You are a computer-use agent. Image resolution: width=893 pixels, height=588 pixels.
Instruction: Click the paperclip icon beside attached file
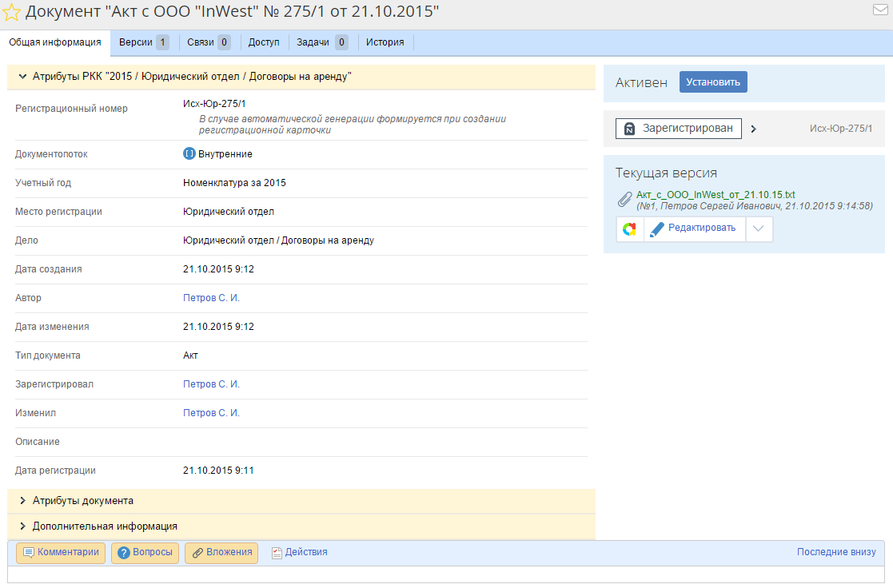pos(625,200)
